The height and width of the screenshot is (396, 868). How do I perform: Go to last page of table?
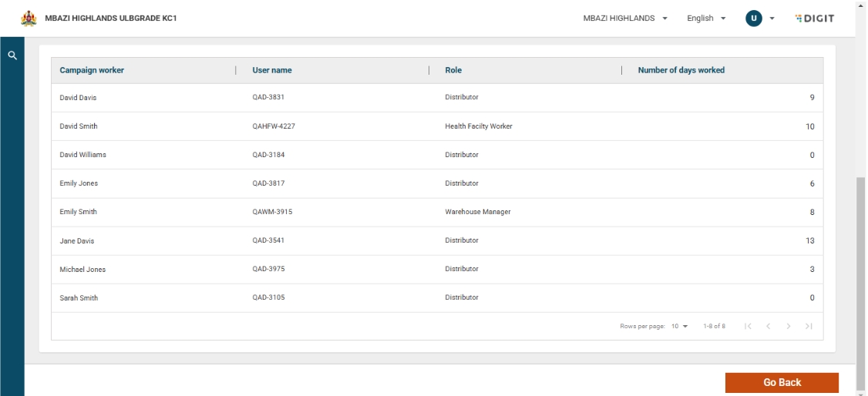coord(809,326)
